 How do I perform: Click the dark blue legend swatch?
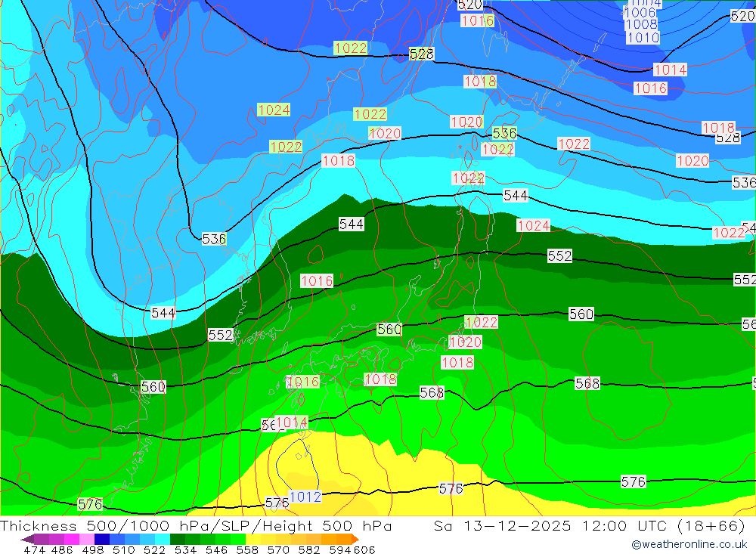point(102,539)
